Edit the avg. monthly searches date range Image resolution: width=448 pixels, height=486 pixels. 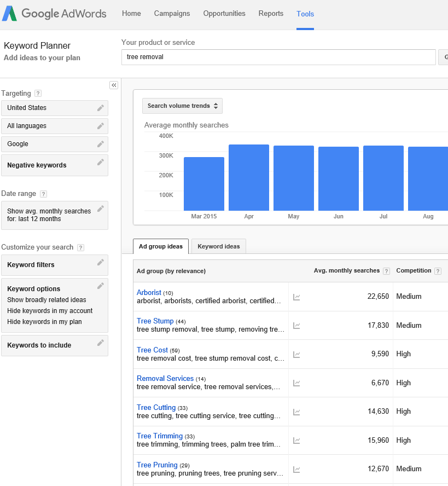(x=101, y=209)
